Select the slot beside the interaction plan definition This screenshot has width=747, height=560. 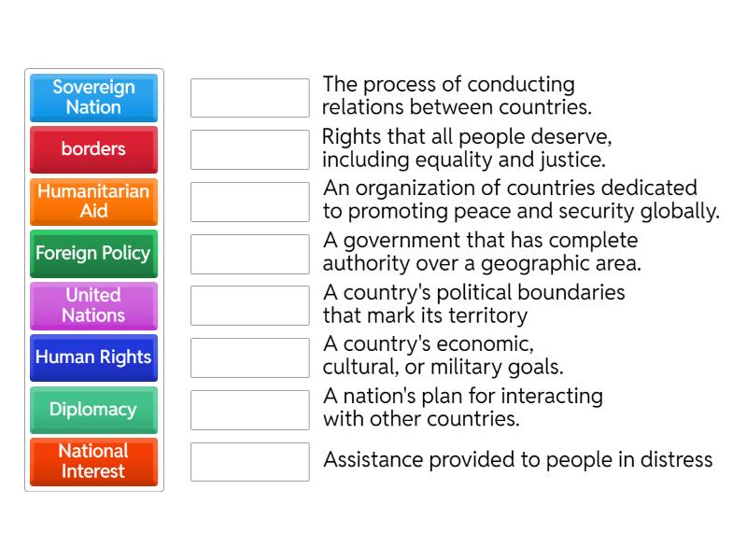(248, 410)
